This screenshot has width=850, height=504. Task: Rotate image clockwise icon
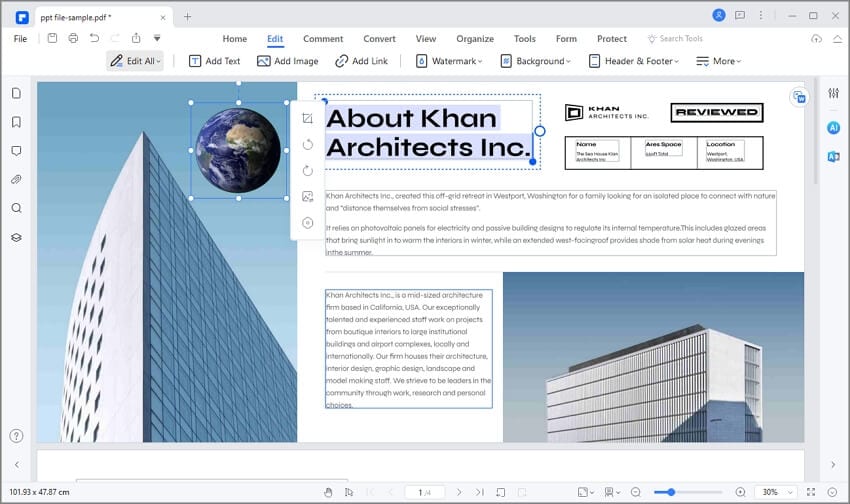[x=307, y=171]
